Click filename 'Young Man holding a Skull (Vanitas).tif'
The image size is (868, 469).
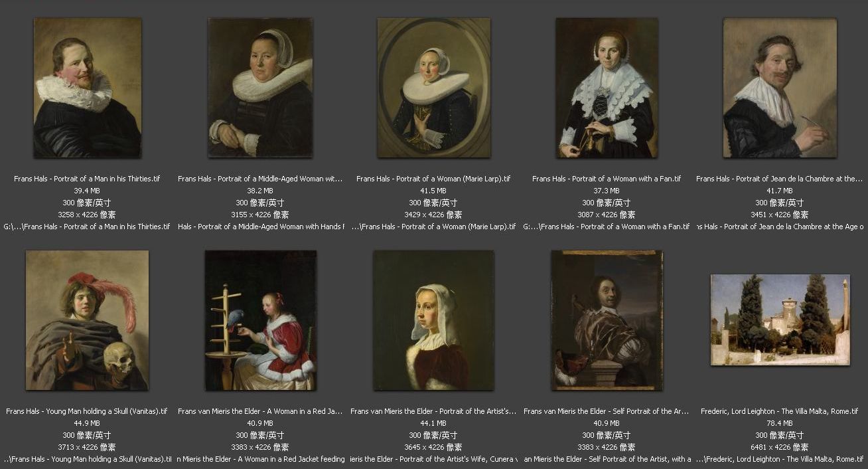(x=87, y=411)
